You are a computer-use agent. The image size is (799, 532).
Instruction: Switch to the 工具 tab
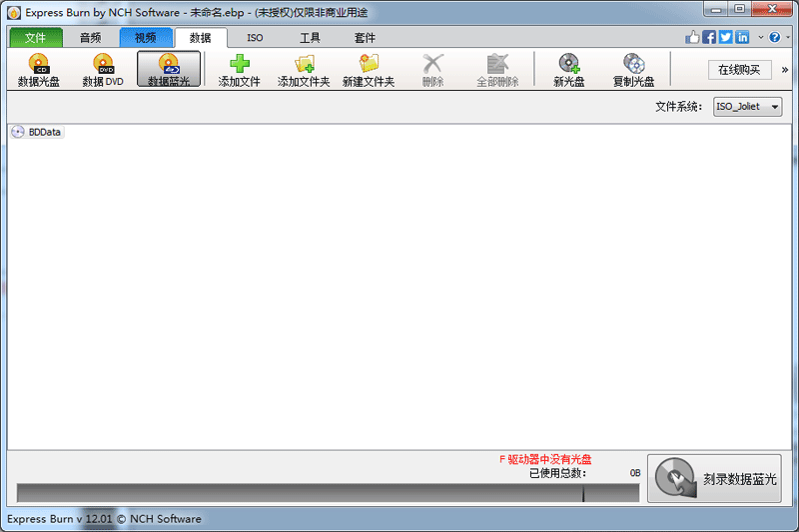310,38
